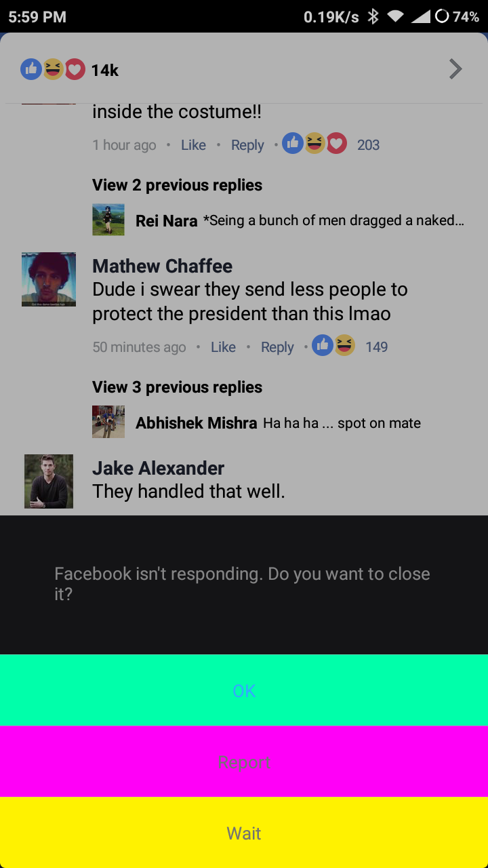Tap the Mathew Chaffee name link
Screen dimensions: 488x868
click(162, 266)
